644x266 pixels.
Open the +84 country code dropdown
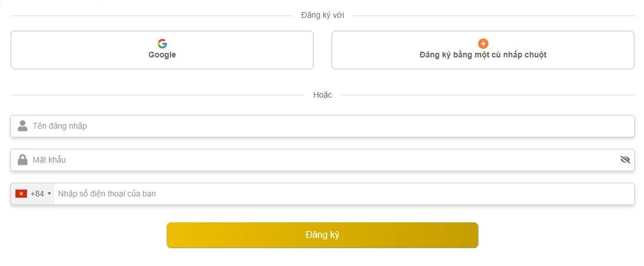tap(33, 194)
